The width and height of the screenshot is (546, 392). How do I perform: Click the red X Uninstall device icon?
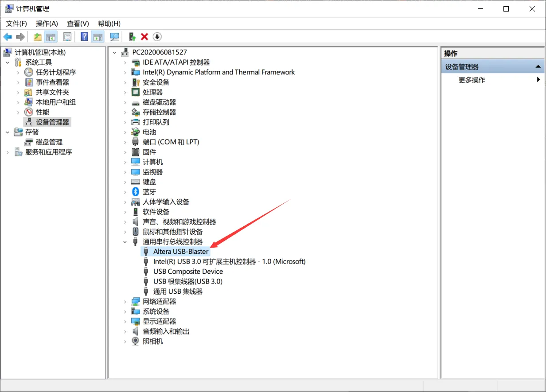point(144,37)
